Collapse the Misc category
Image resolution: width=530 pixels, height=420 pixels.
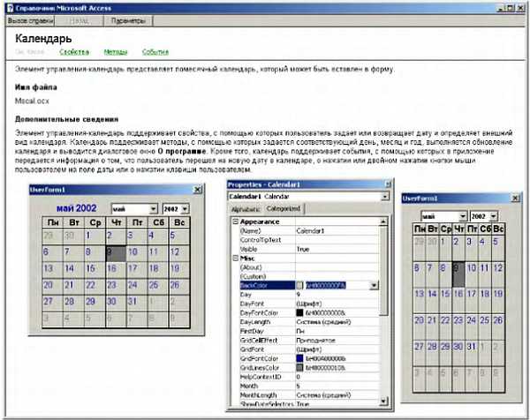coord(236,258)
